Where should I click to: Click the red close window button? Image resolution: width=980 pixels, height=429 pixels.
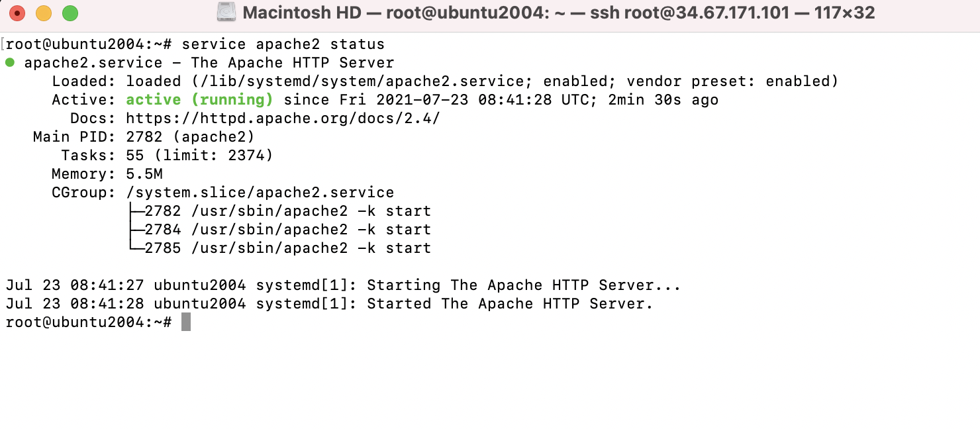(17, 13)
